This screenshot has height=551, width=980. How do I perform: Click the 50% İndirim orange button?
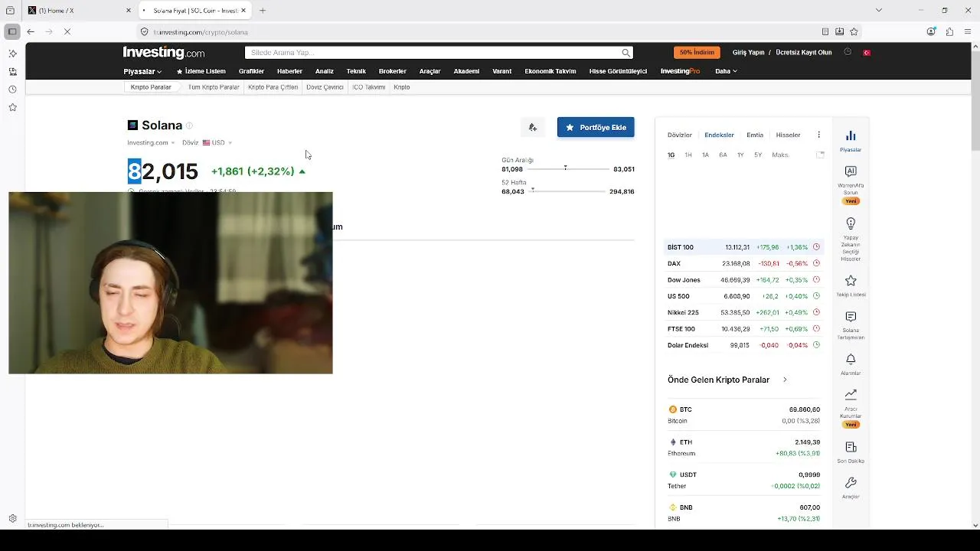697,52
